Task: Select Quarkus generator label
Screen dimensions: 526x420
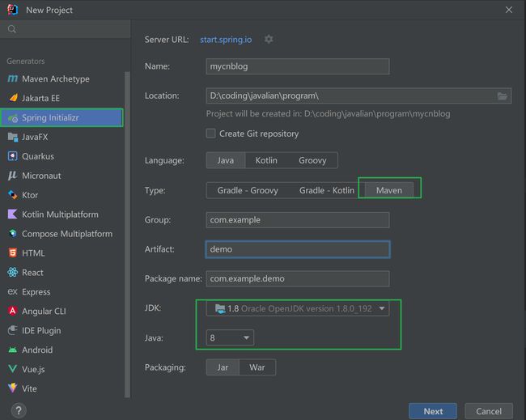Action: (38, 156)
